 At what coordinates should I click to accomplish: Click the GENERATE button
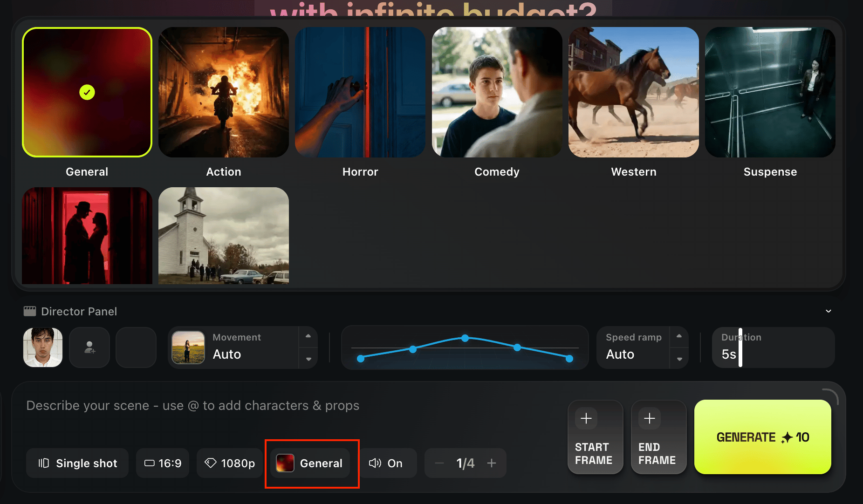763,437
